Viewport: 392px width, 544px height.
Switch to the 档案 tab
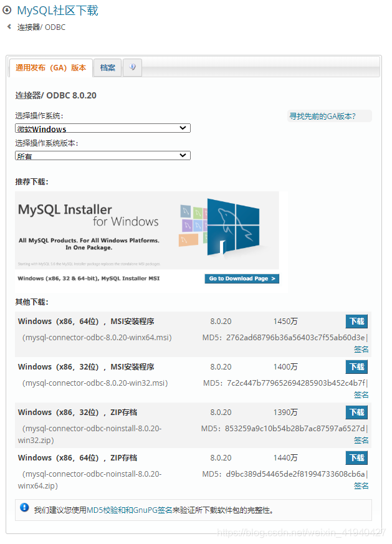pyautogui.click(x=108, y=68)
